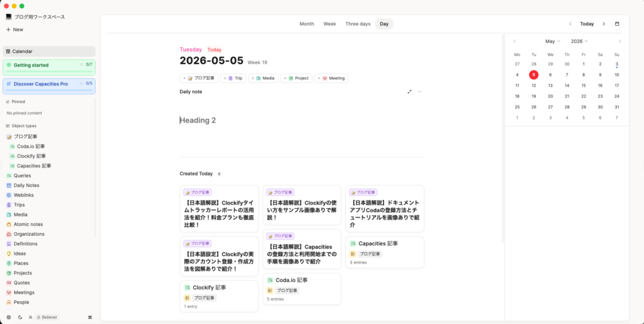This screenshot has height=324, width=644.
Task: Hide the Discover Capacities Pro card
Action: pos(81,84)
